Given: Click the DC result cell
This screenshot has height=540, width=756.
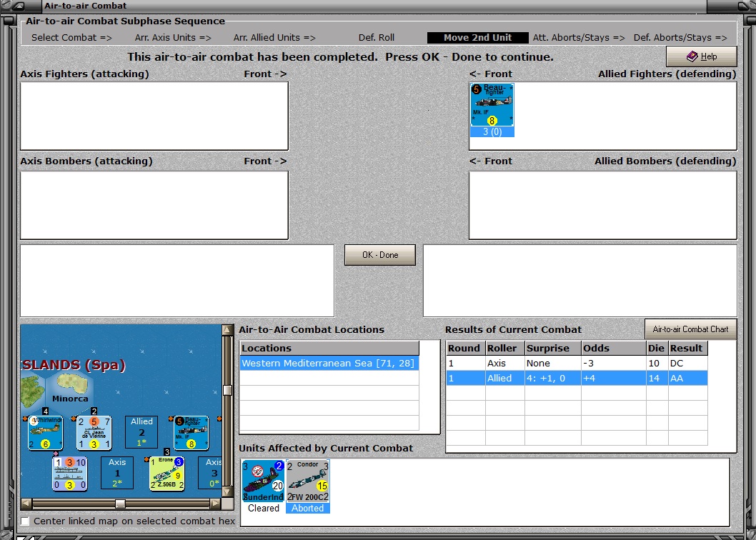Looking at the screenshot, I should click(687, 363).
